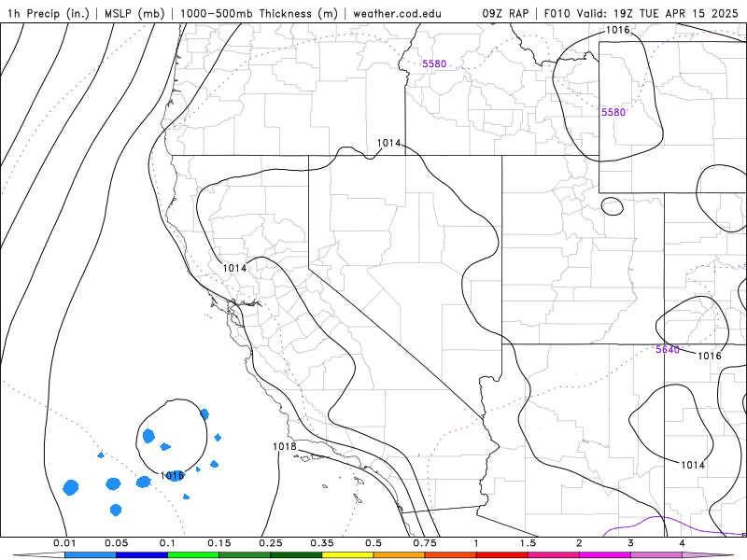The height and width of the screenshot is (560, 747).
Task: Click the 1016 label beside the 5640 label
Action: (710, 356)
